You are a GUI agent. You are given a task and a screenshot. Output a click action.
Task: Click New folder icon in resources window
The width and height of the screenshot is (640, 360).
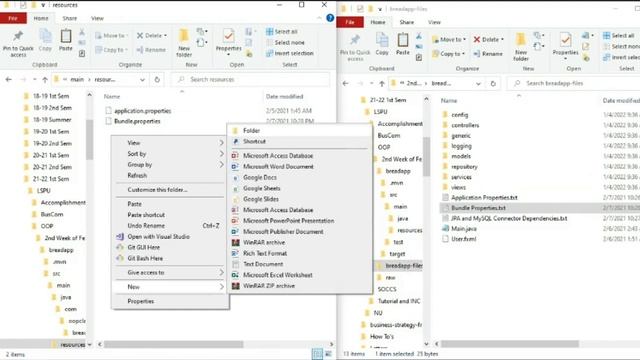184,43
